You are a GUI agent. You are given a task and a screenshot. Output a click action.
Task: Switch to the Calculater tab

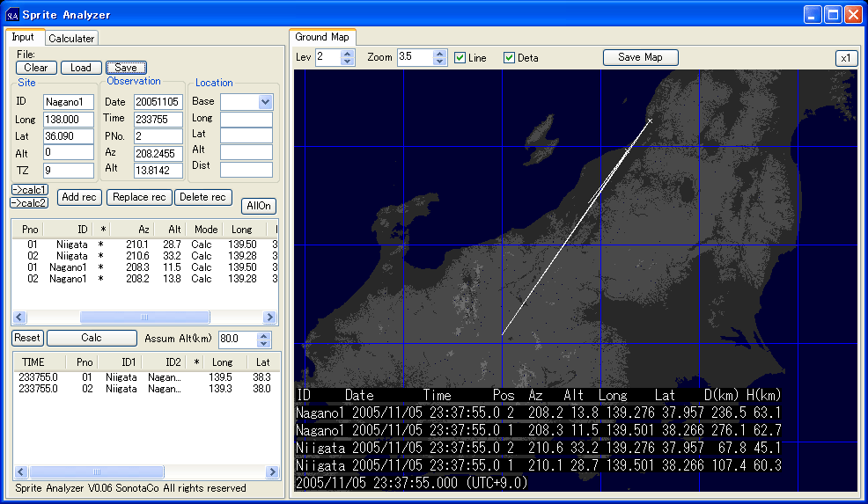[x=71, y=38]
